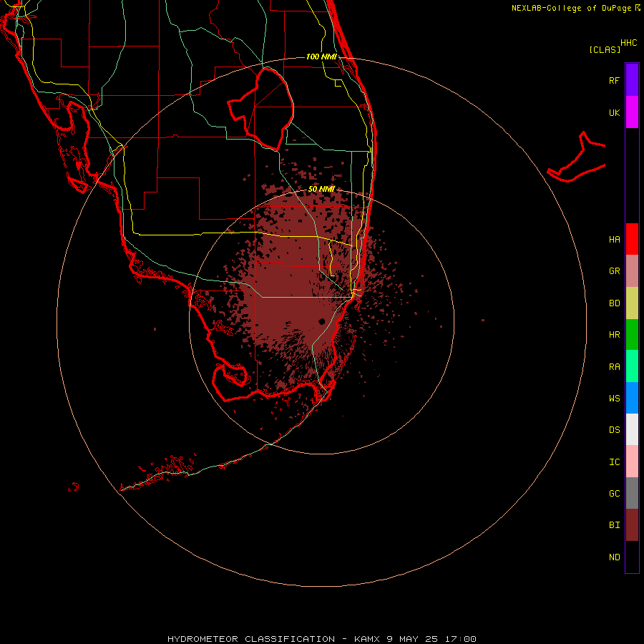This screenshot has height=644, width=644.
Task: Click the Hydrometeor Classification KAMX title caption
Action: [321, 639]
